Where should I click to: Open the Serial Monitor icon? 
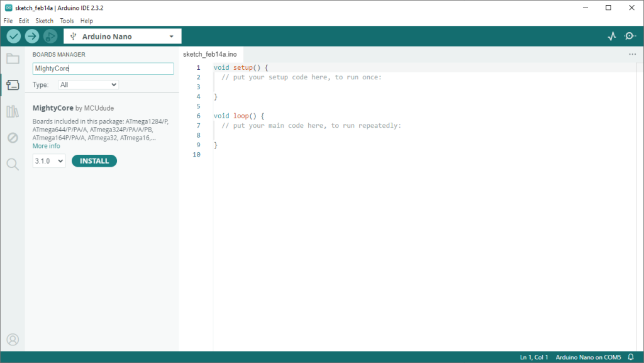tap(630, 36)
